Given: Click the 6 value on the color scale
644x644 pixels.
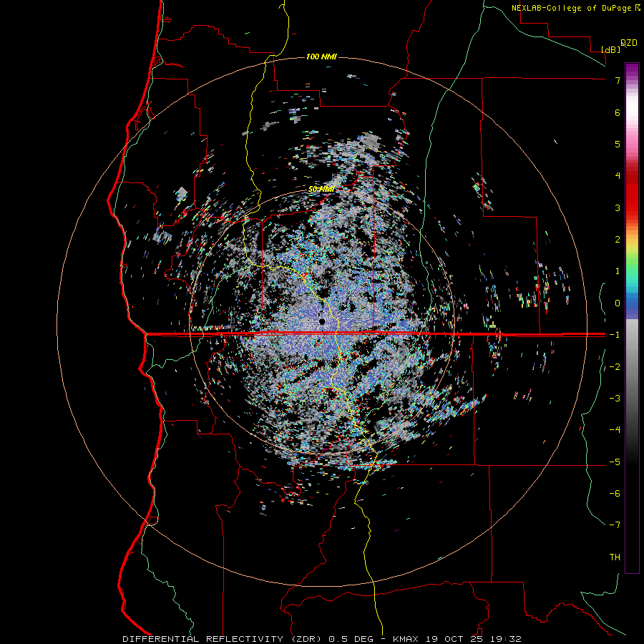Looking at the screenshot, I should click(x=618, y=112).
